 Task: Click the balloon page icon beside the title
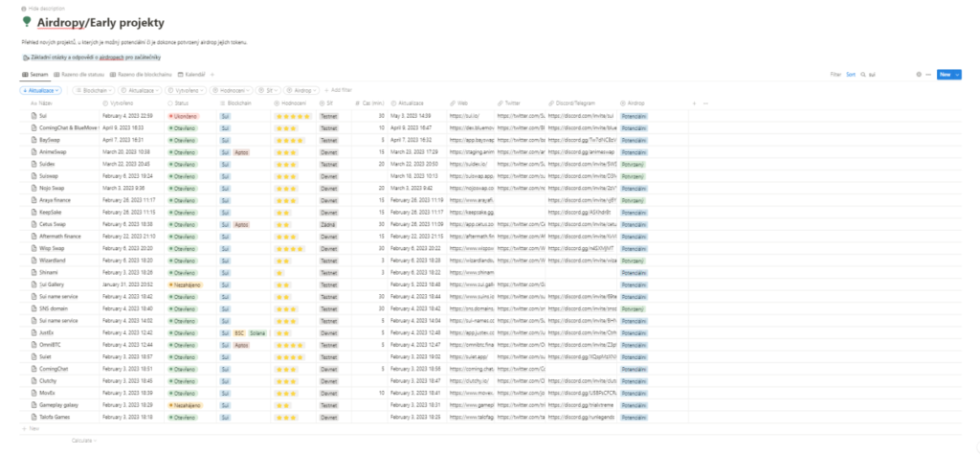[26, 19]
